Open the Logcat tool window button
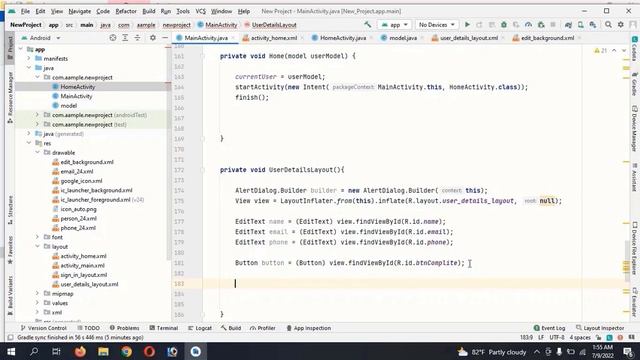 click(x=200, y=328)
